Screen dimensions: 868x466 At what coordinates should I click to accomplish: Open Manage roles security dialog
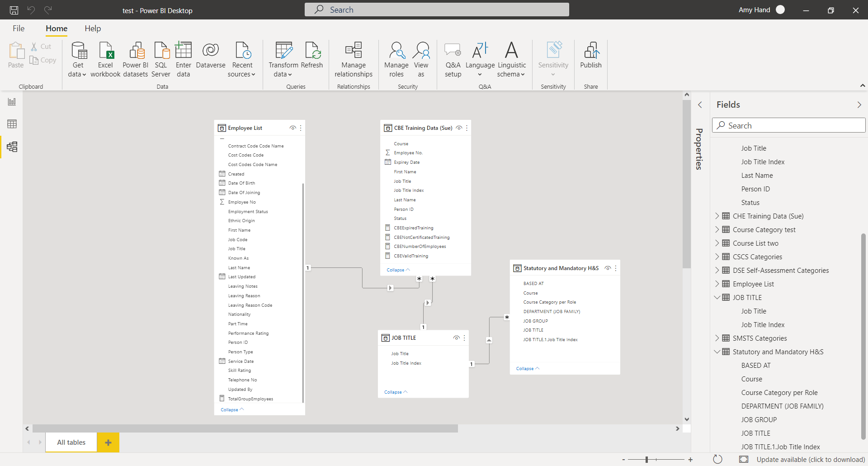[x=396, y=60]
